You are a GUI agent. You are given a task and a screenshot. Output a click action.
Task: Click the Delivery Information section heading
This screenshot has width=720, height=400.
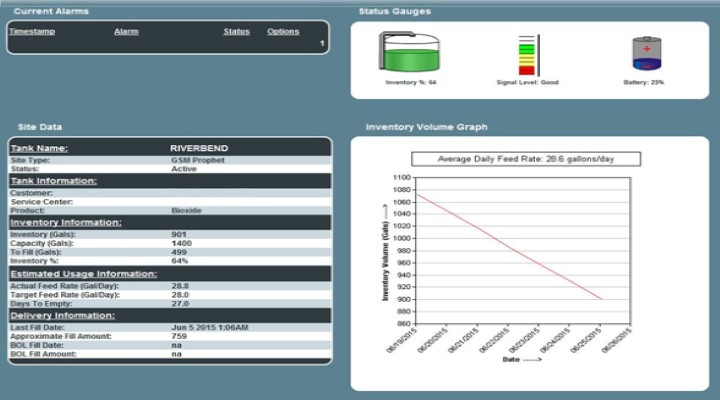click(x=62, y=315)
